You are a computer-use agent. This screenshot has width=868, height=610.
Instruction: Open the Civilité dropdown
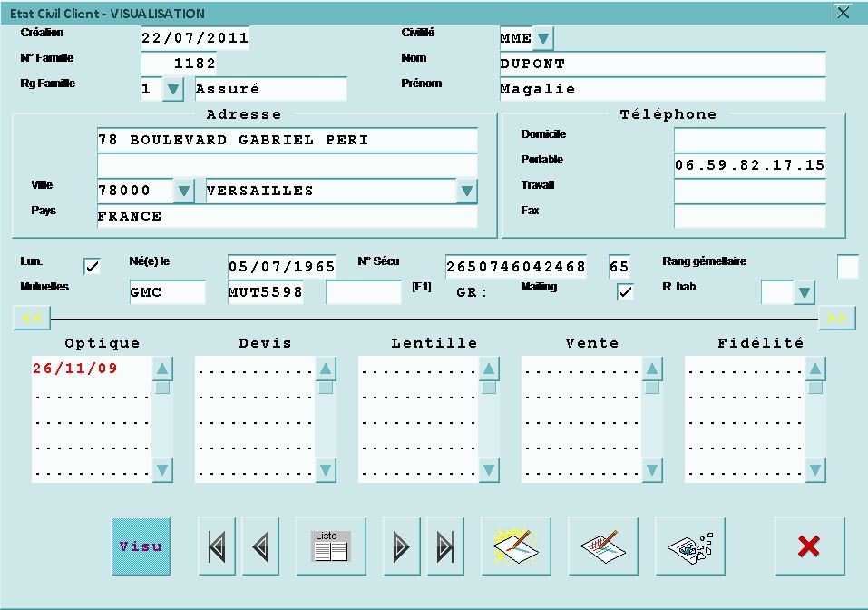(543, 38)
